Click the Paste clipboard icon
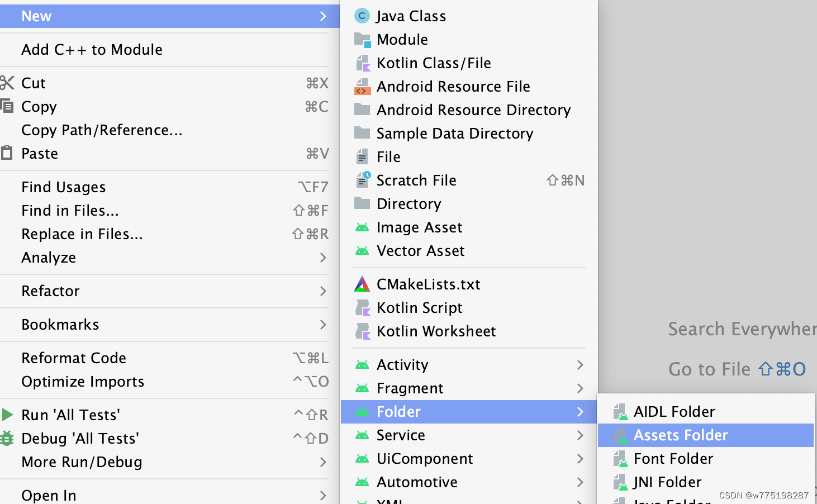This screenshot has height=504, width=817. coord(7,153)
